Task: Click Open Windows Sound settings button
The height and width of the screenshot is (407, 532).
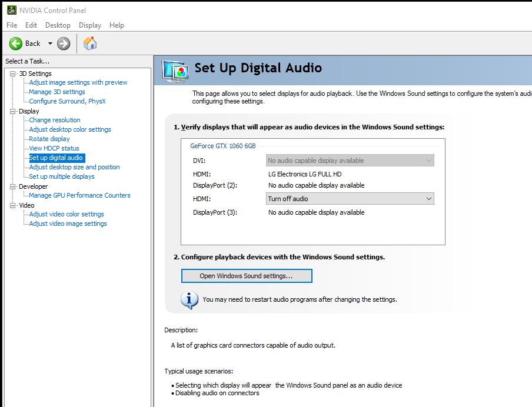Action: click(x=247, y=276)
